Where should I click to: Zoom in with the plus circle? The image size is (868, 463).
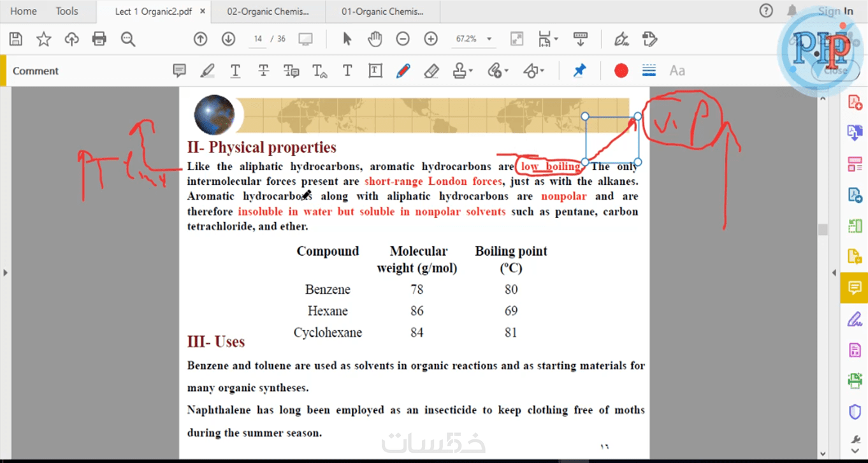pyautogui.click(x=431, y=39)
